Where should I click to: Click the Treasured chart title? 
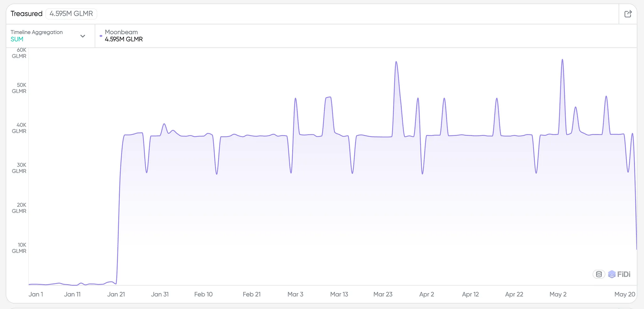coord(26,14)
